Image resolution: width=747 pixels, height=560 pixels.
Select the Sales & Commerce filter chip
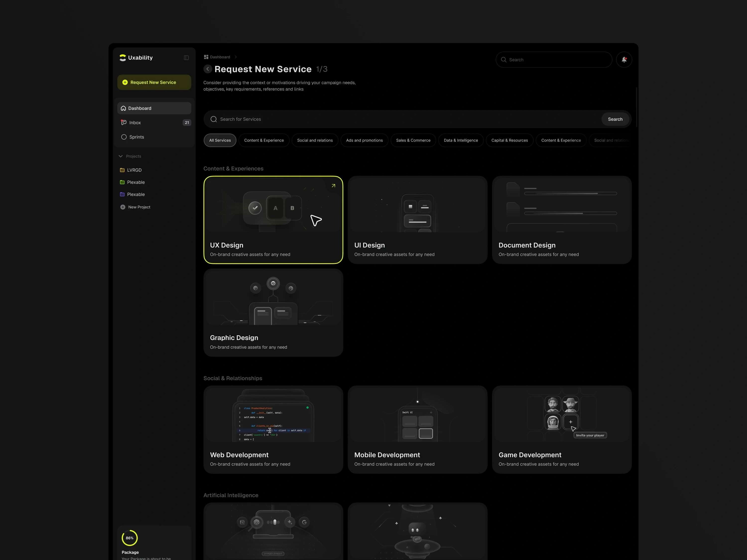(413, 140)
